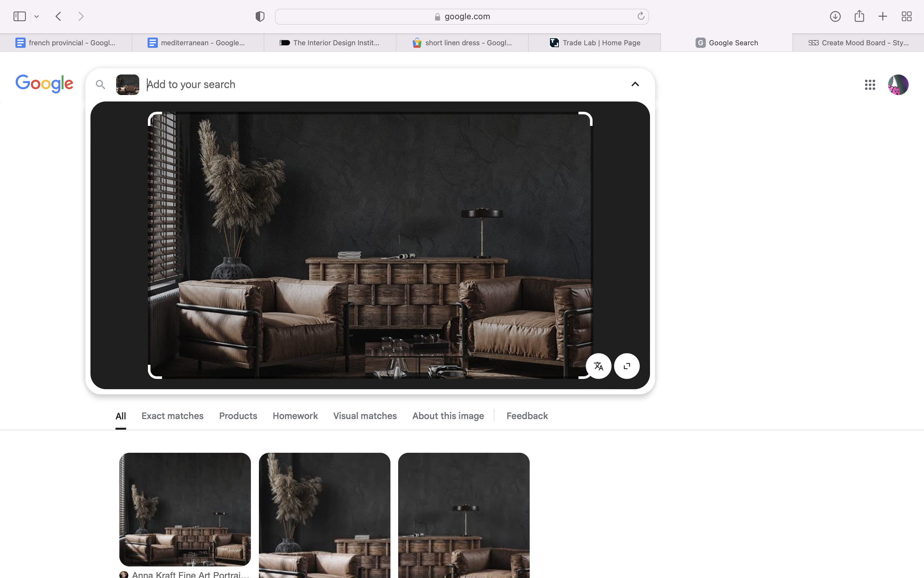Click the browser forward arrow
This screenshot has width=924, height=578.
point(81,16)
